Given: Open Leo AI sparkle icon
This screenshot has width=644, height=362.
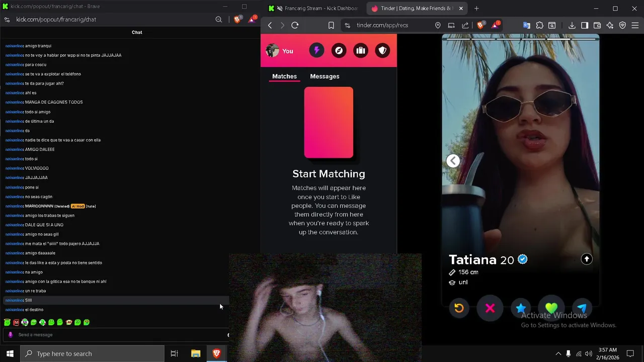Looking at the screenshot, I should pyautogui.click(x=610, y=25).
